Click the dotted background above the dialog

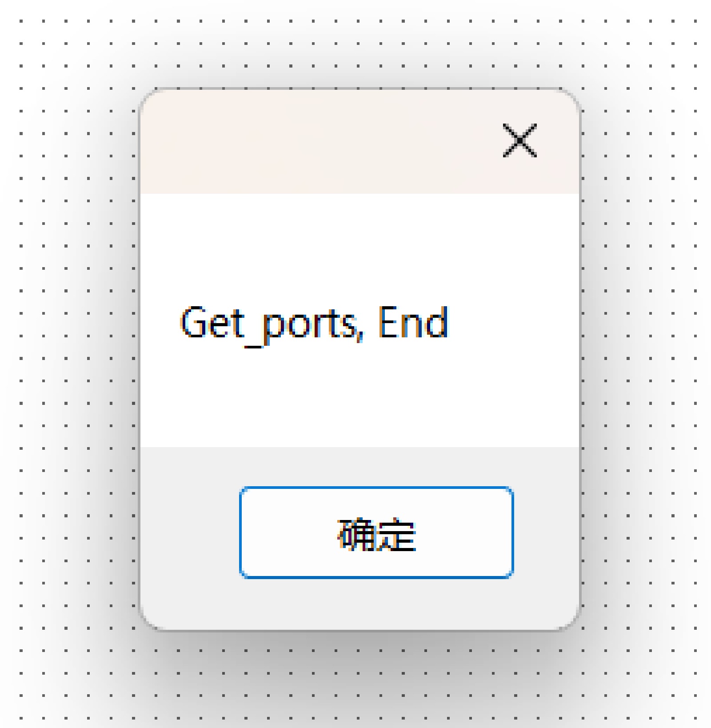(355, 44)
